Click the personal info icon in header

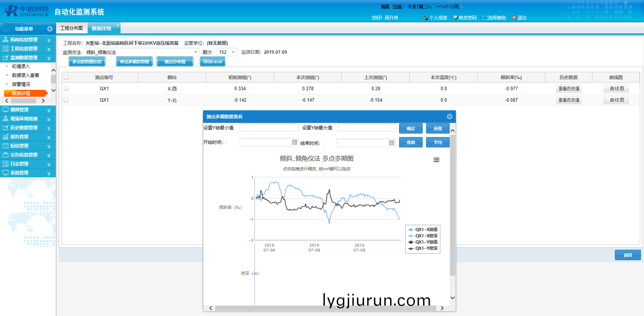point(426,18)
